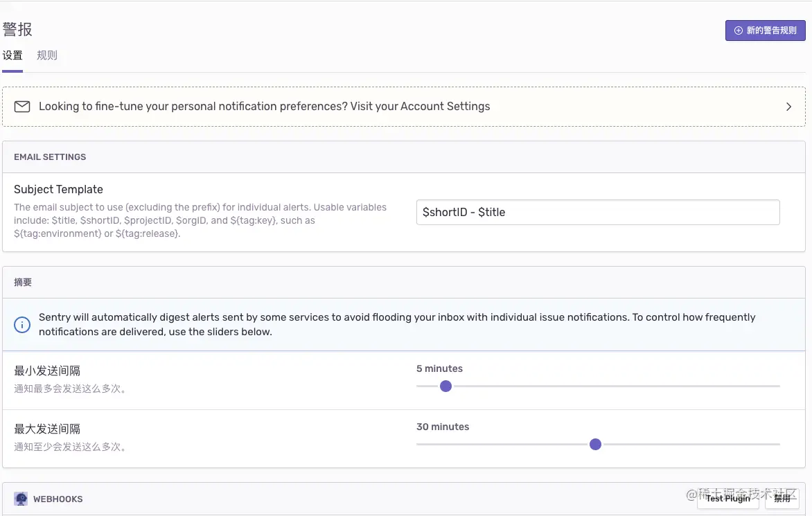This screenshot has width=812, height=516.
Task: Click the 5 minutes slider value label
Action: 439,368
